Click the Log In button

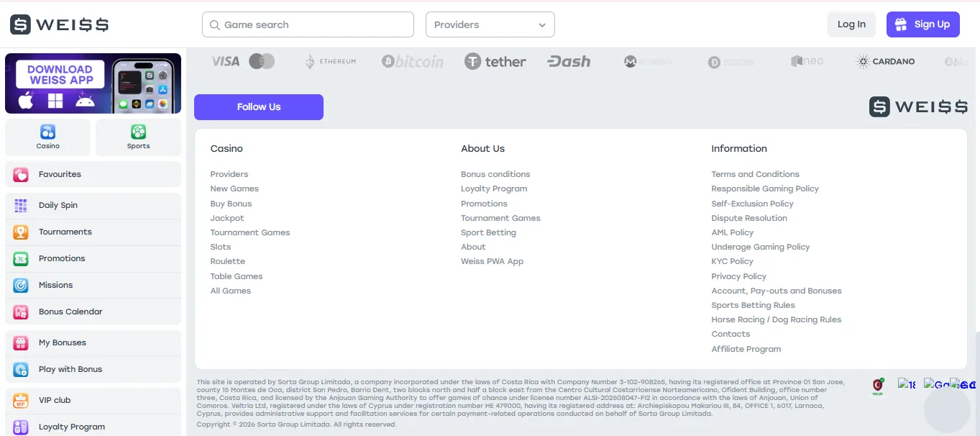pyautogui.click(x=851, y=24)
